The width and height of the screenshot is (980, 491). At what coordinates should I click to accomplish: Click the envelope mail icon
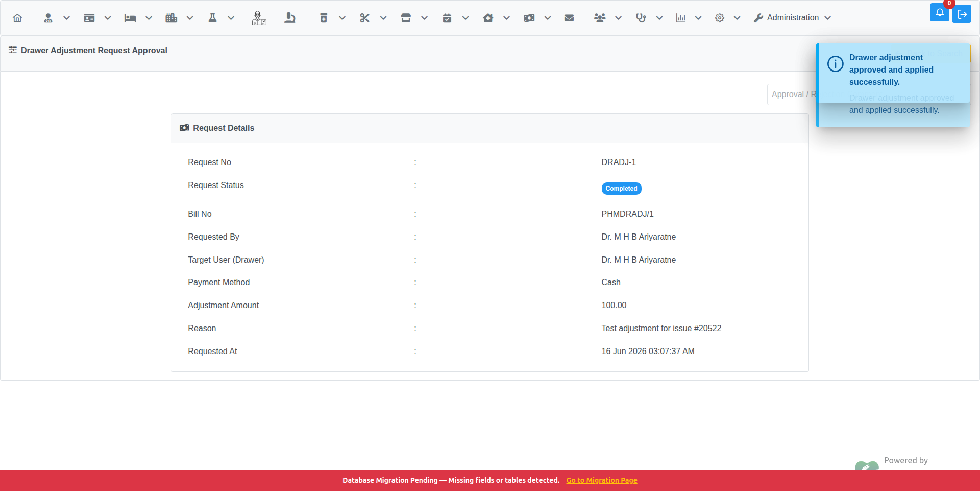(569, 18)
